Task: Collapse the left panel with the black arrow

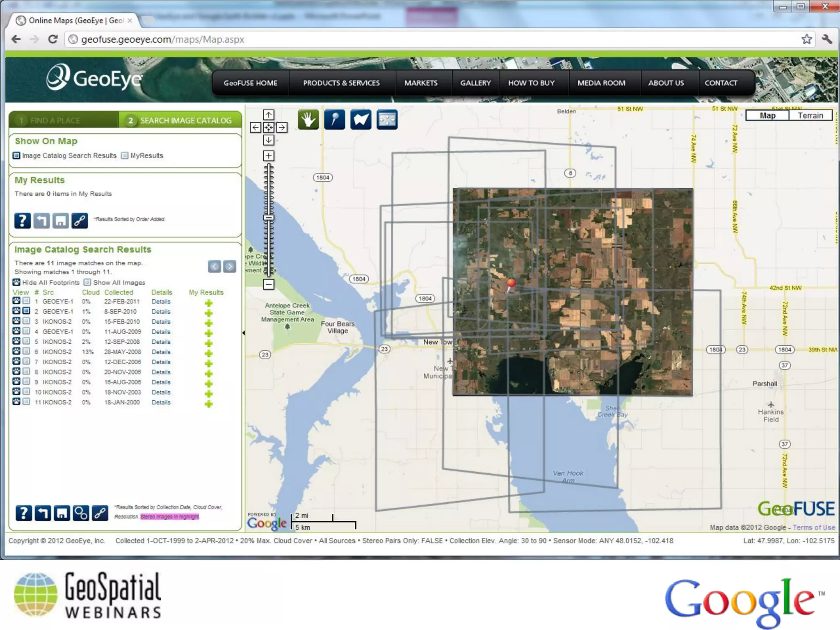Action: 244,333
